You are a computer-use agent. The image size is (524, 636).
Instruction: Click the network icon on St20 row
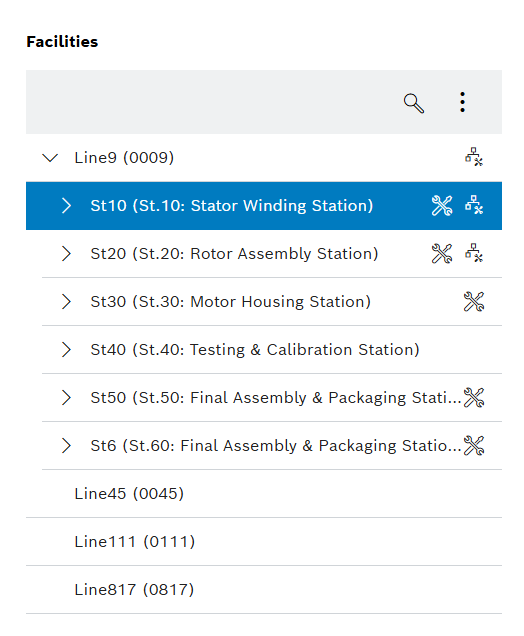[474, 253]
